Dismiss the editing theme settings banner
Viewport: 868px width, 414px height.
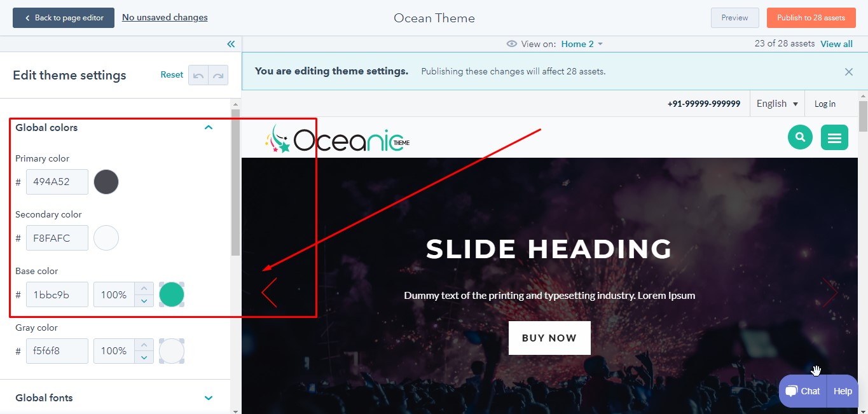[849, 72]
